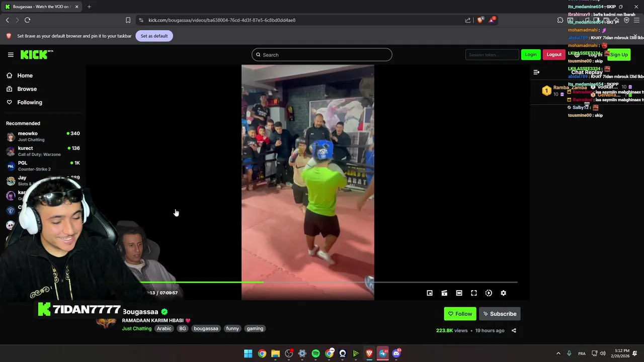Screen dimensions: 644x362
Task: Open Brave Rewards triangle icon
Action: [492, 20]
